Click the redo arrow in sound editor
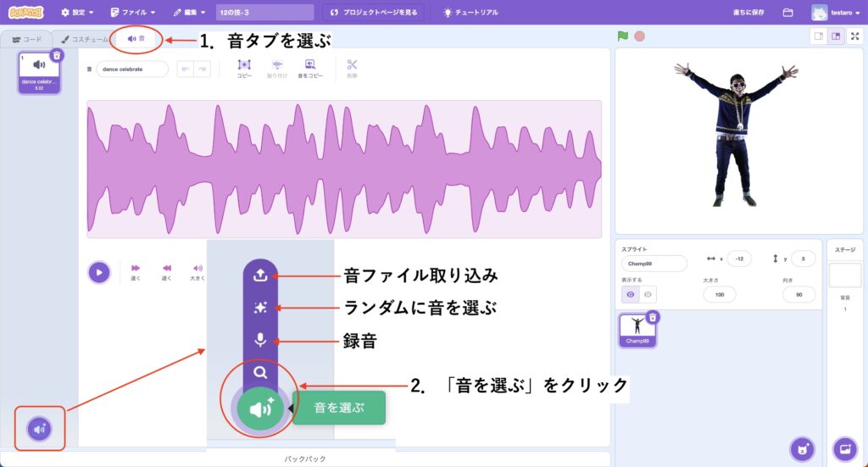The image size is (868, 467). pos(202,69)
